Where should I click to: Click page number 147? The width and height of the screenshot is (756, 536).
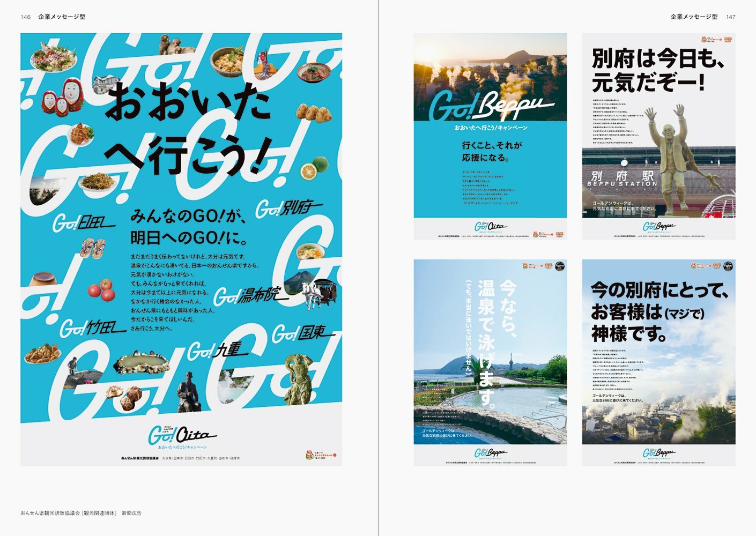[731, 17]
